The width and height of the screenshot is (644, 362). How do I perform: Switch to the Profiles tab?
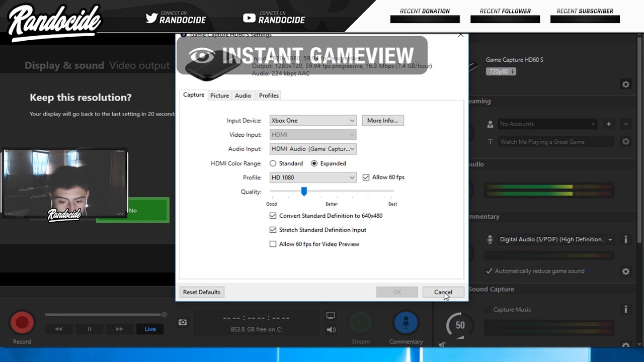(269, 96)
